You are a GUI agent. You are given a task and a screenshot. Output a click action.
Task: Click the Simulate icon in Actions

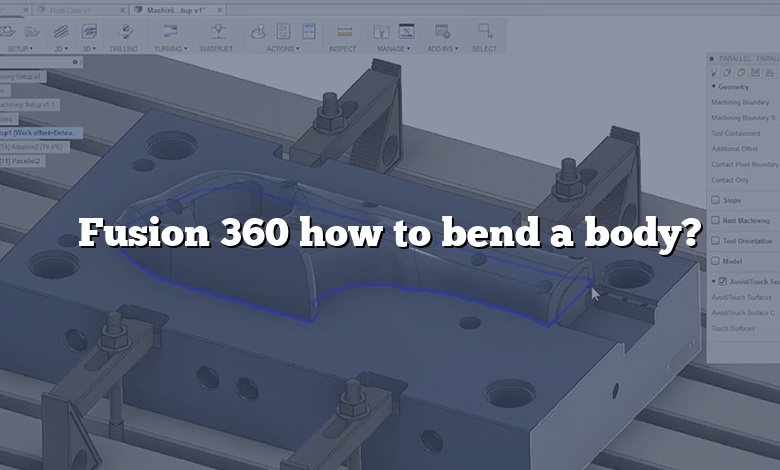(258, 32)
